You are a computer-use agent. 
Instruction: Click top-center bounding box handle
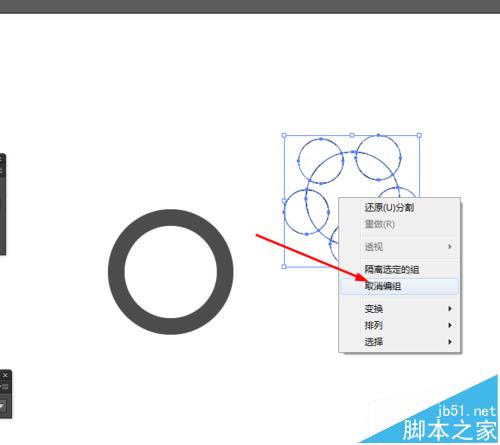(x=352, y=135)
